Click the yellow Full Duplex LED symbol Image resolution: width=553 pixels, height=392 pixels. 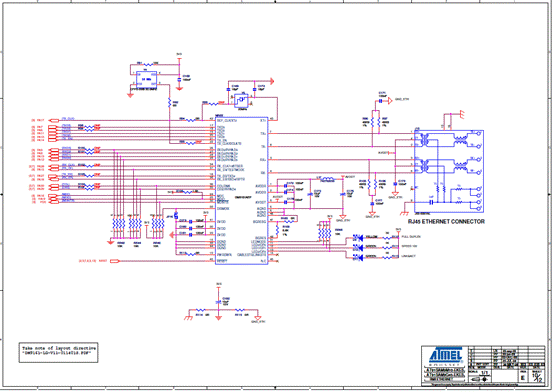coord(358,238)
